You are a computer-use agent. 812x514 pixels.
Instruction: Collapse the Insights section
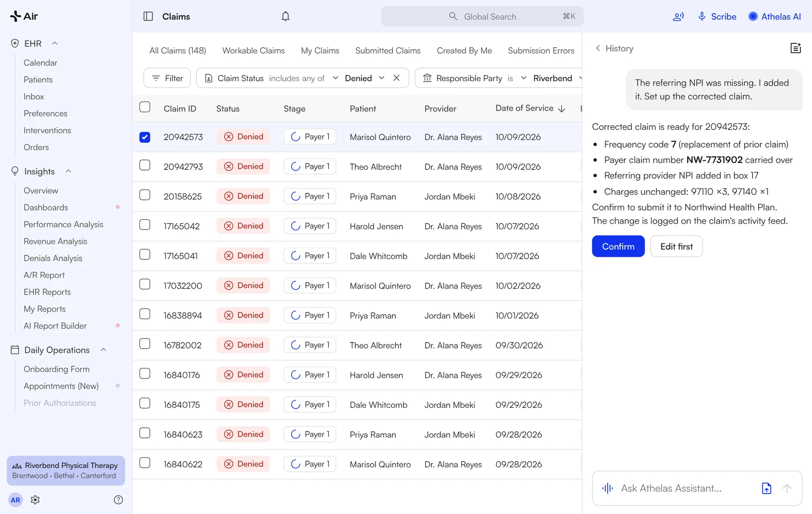click(x=68, y=172)
